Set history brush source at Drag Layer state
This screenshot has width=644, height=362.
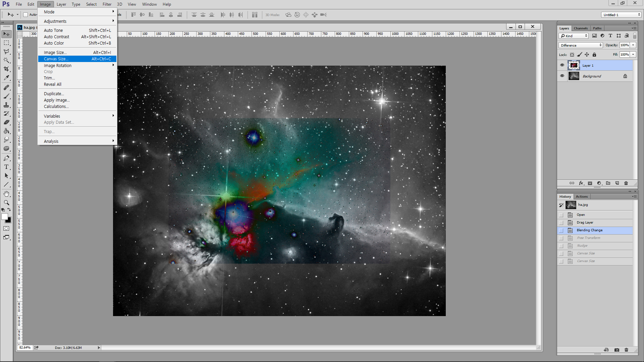(x=561, y=223)
